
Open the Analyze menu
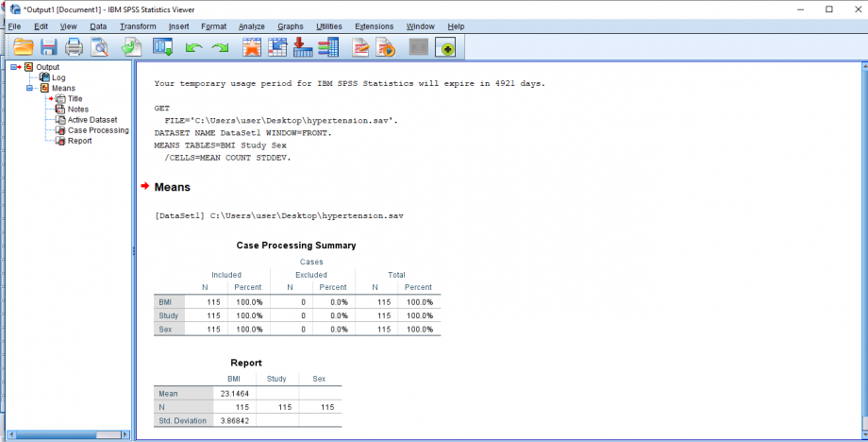coord(252,25)
